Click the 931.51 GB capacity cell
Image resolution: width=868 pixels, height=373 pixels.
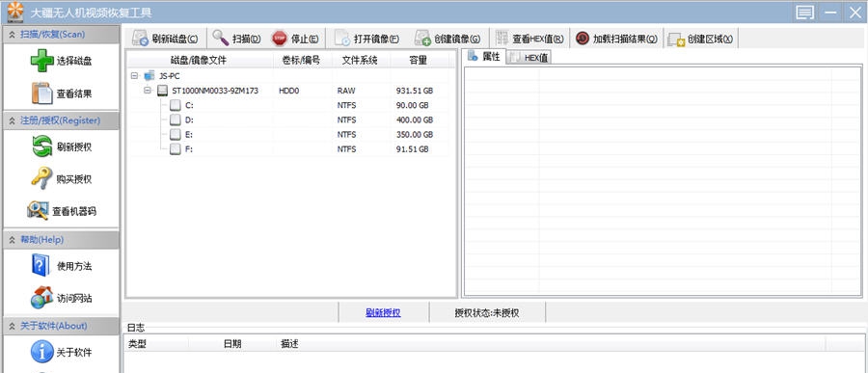[415, 91]
